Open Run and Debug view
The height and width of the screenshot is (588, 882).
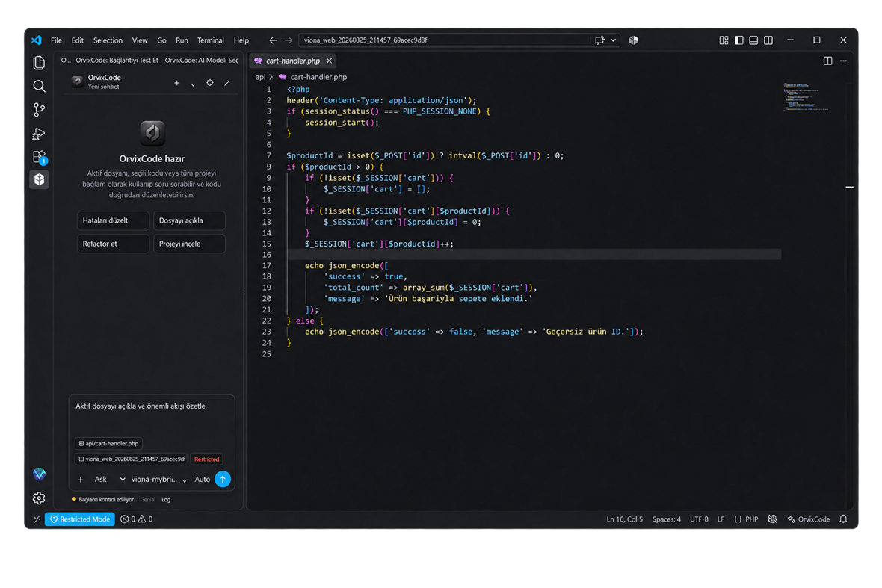coord(39,134)
